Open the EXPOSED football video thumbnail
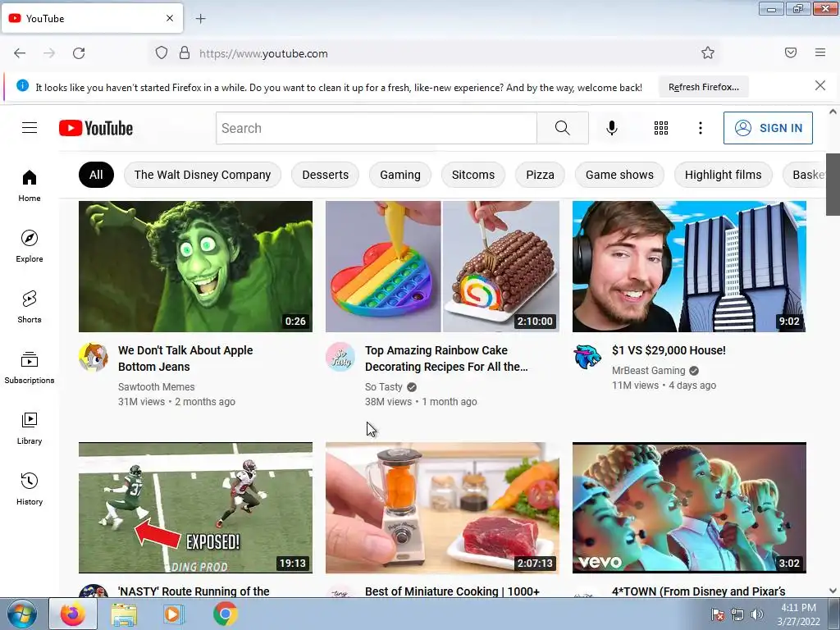This screenshot has height=630, width=840. click(x=195, y=508)
